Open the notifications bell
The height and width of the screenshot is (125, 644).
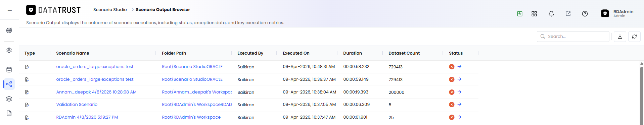pos(551,14)
